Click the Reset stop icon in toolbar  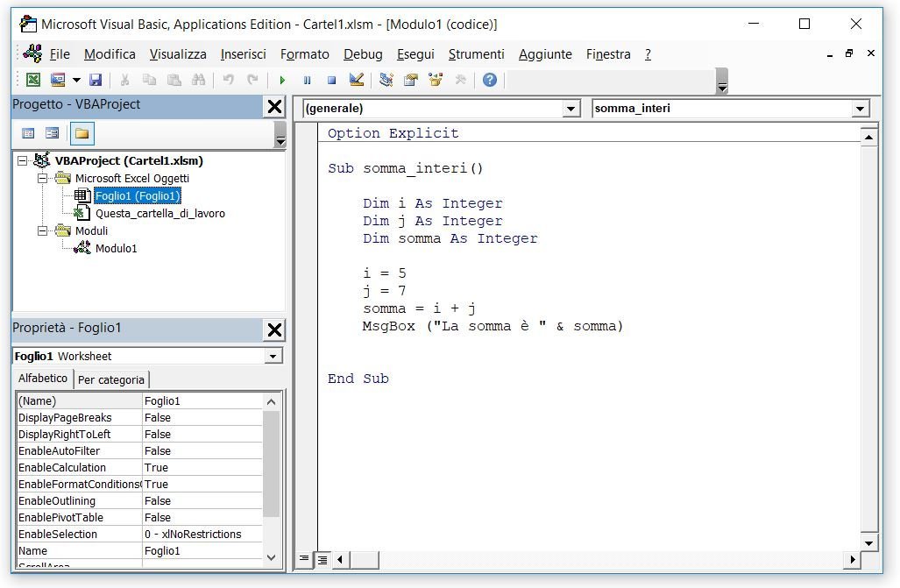331,81
